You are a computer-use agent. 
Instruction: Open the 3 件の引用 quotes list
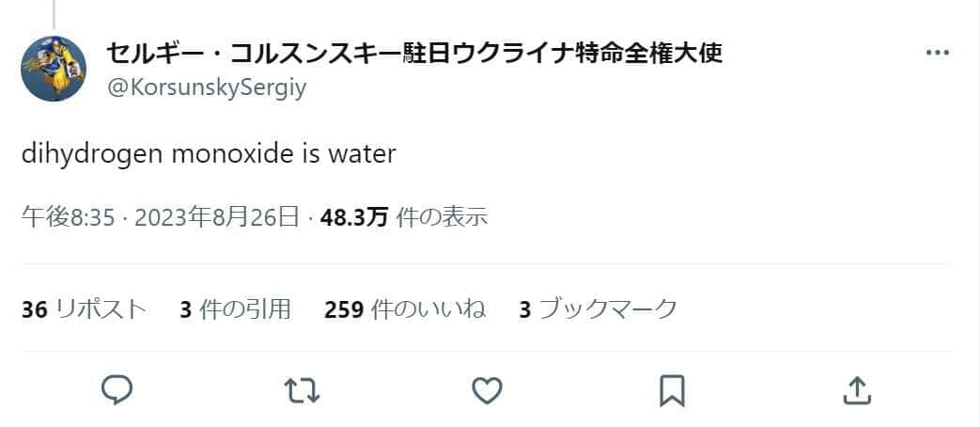pos(235,308)
